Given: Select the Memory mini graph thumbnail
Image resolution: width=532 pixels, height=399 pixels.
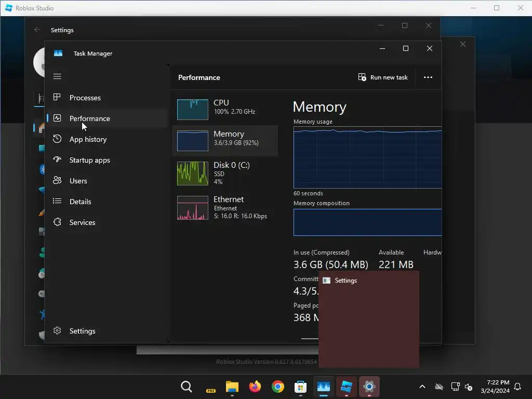Looking at the screenshot, I should click(192, 140).
